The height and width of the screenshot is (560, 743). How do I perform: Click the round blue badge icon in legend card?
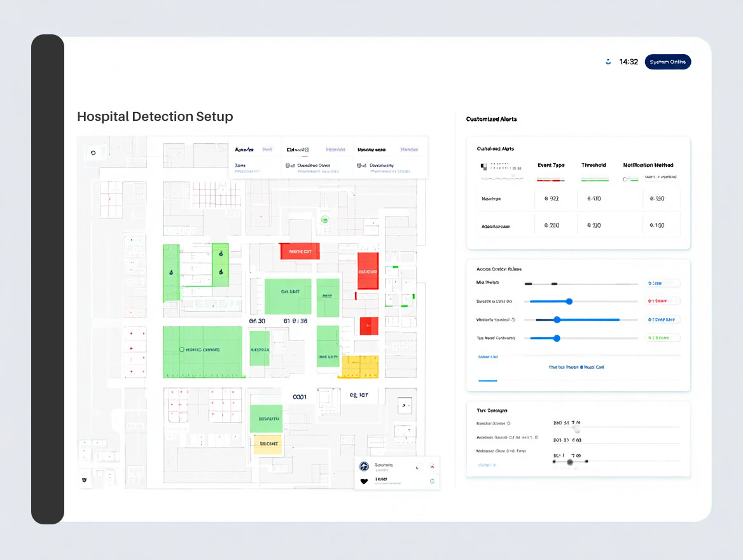point(364,466)
